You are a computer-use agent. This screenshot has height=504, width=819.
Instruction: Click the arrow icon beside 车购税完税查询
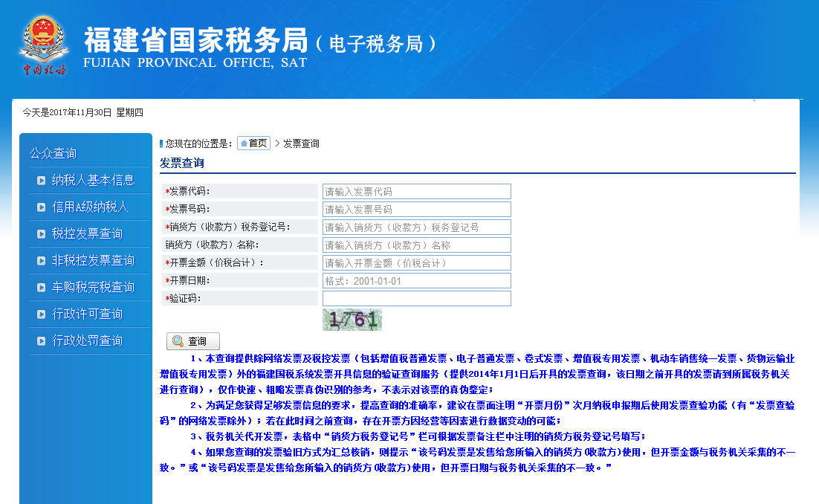(42, 288)
